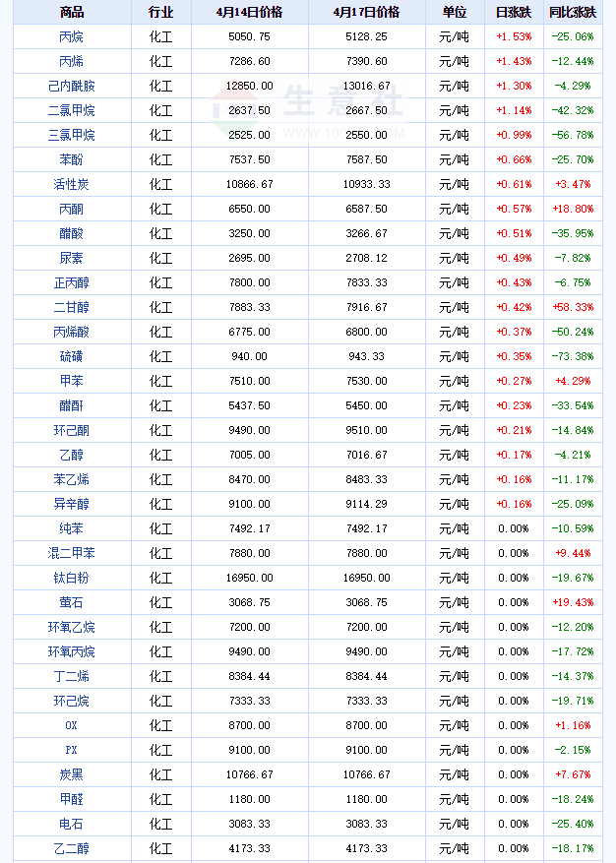Open the 甲醛 commodity link

tap(72, 799)
